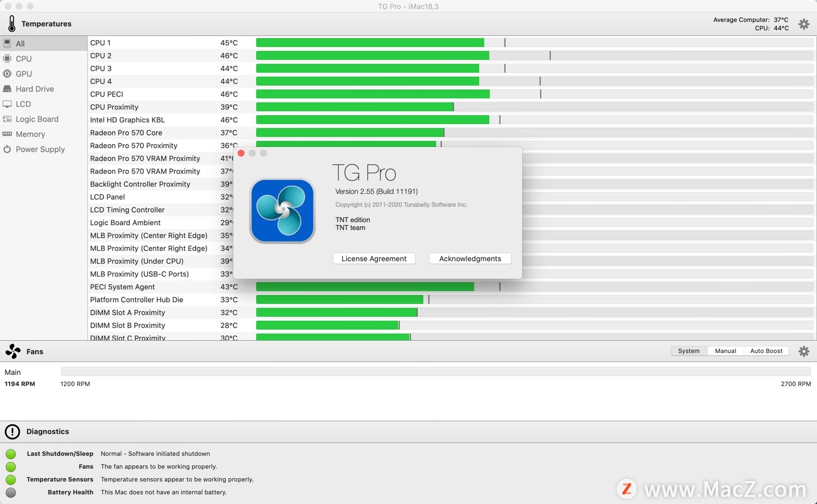Open the Temperatures settings gear
Viewport: 817px width, 504px height.
click(804, 24)
